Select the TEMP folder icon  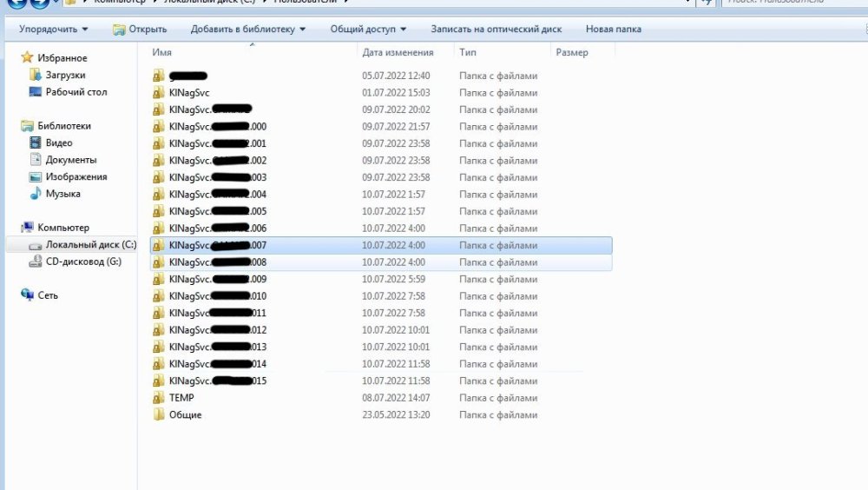[x=159, y=397]
